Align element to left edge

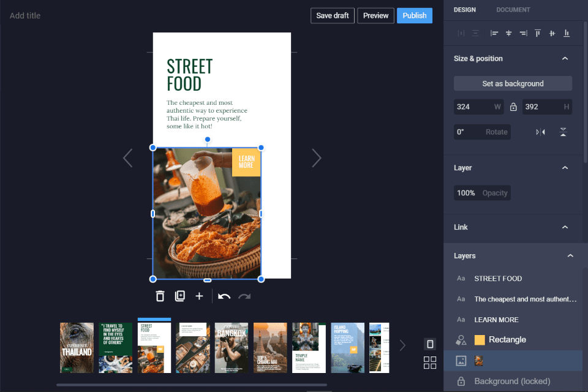tap(494, 33)
